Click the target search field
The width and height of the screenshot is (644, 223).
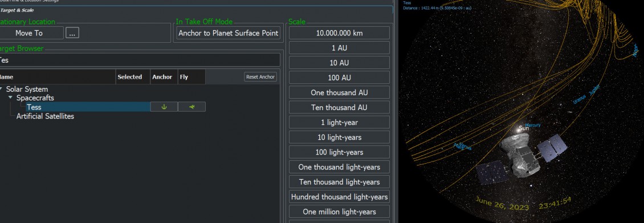tap(140, 60)
